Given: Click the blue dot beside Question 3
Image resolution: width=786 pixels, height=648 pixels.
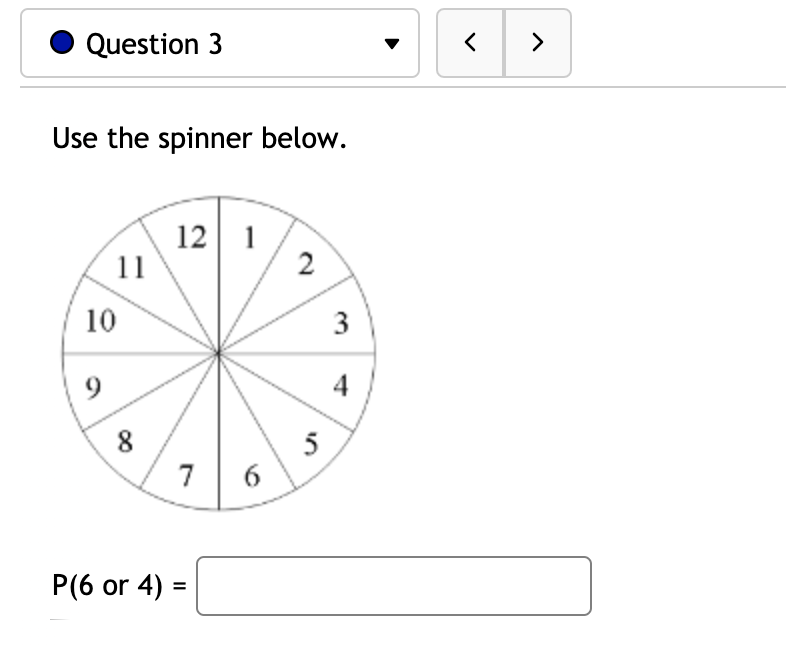Looking at the screenshot, I should point(64,44).
